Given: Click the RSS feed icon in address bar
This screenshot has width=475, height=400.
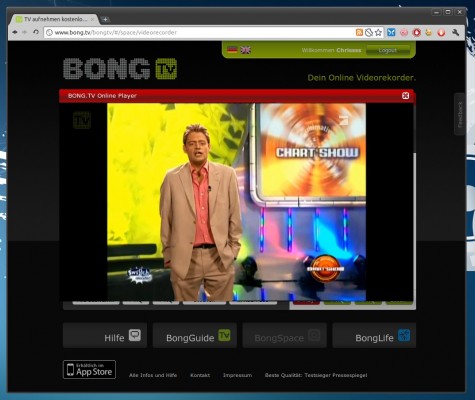Looking at the screenshot, I should coord(359,32).
